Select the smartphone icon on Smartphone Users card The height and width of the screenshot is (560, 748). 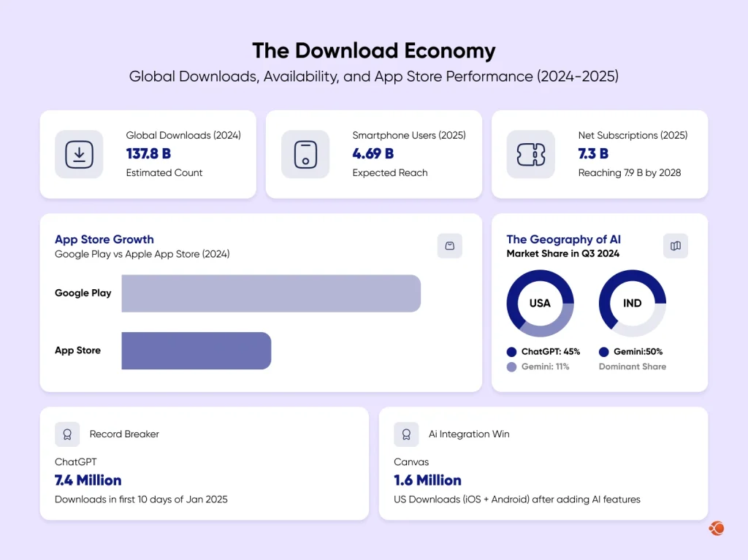point(305,154)
